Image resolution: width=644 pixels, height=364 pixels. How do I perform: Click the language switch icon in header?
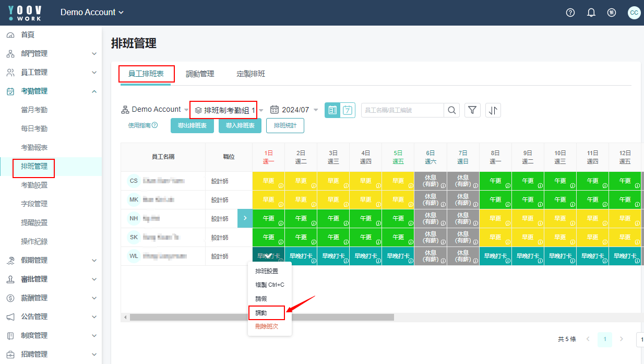(612, 13)
